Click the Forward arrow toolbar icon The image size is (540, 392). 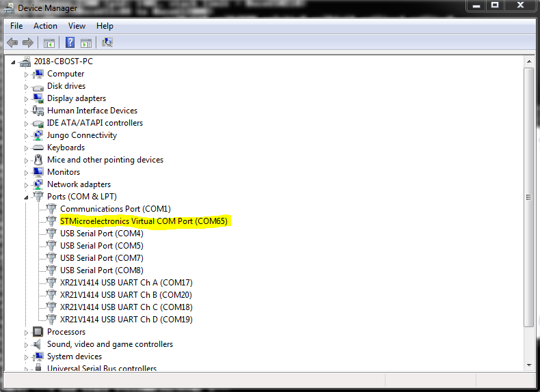pyautogui.click(x=28, y=42)
